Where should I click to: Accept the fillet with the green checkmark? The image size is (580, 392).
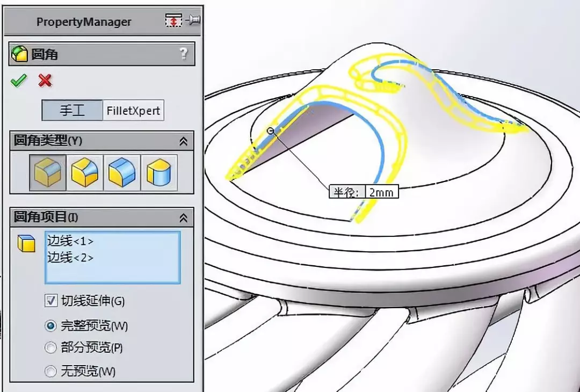(18, 80)
